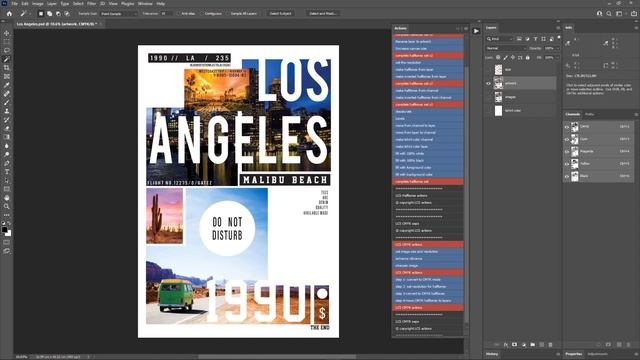Toggle visibility of Magenta channel
The width and height of the screenshot is (640, 360).
pyautogui.click(x=567, y=151)
